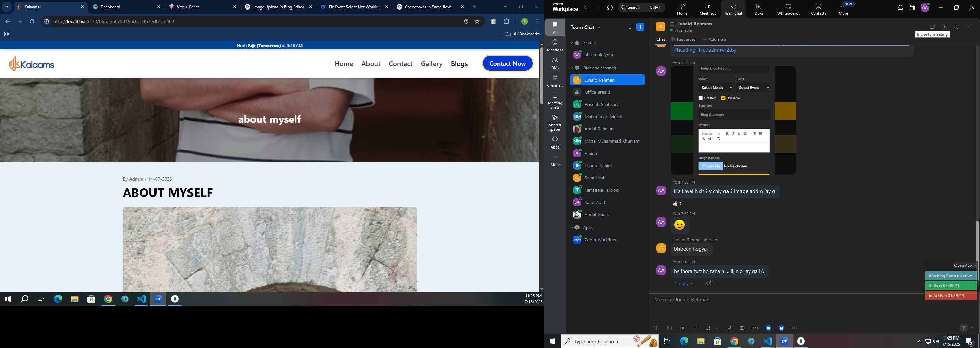Click the share screen icon in chat header
This screenshot has height=348, width=980.
pos(944,27)
